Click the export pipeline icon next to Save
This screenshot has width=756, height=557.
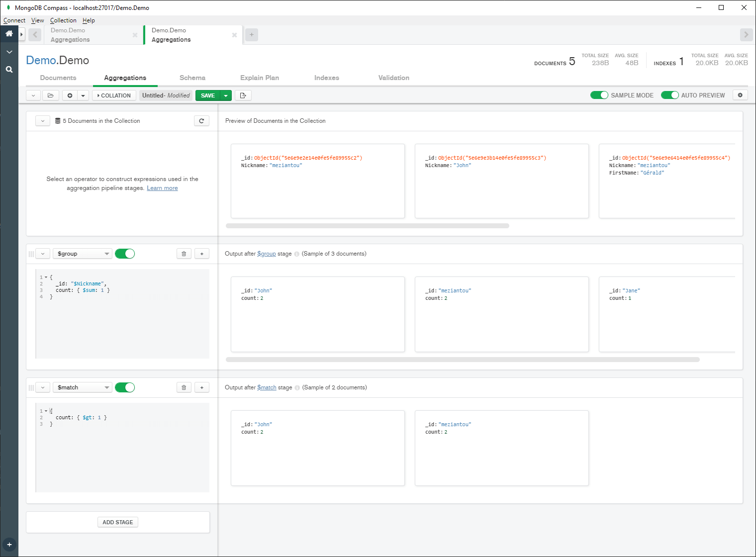(243, 95)
